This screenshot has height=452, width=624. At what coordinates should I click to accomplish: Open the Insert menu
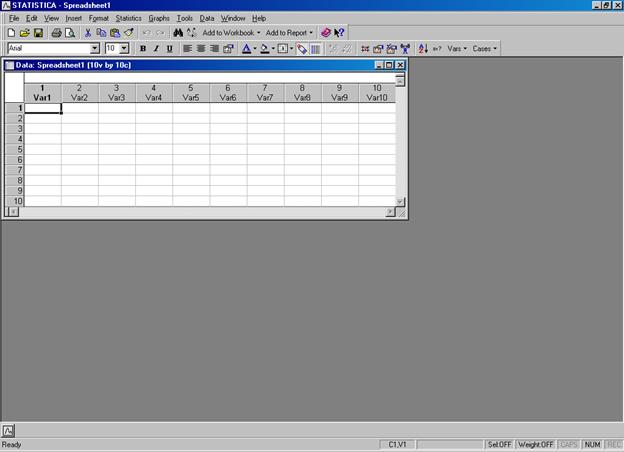click(74, 18)
